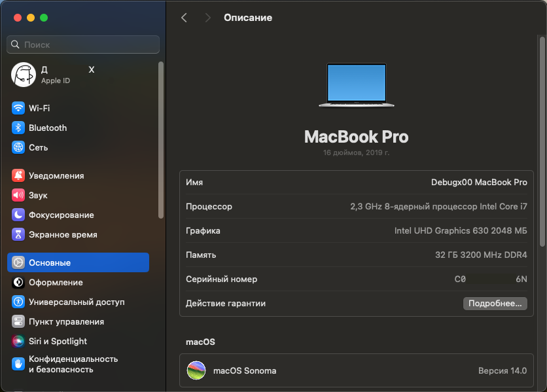This screenshot has width=547, height=392.
Task: Click the Поиск search field
Action: pyautogui.click(x=83, y=45)
